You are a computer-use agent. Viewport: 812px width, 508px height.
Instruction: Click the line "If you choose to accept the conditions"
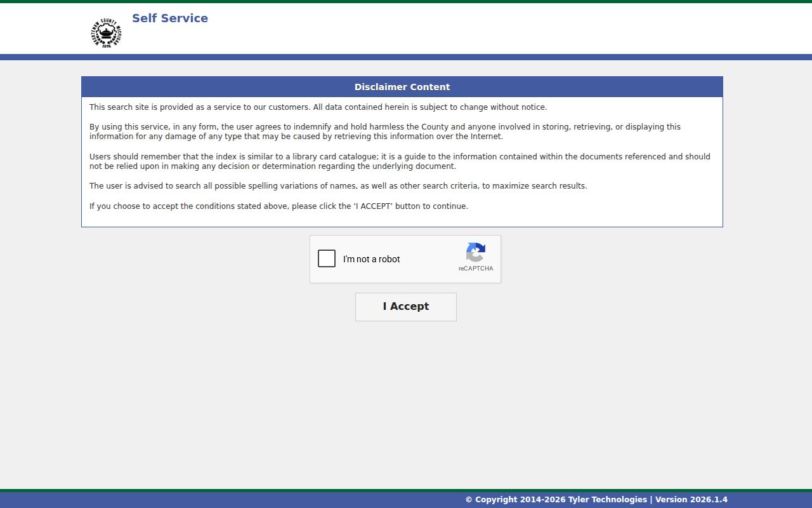pyautogui.click(x=278, y=206)
